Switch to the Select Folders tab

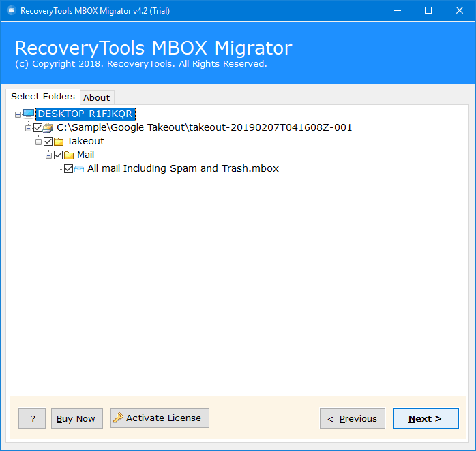pos(43,97)
